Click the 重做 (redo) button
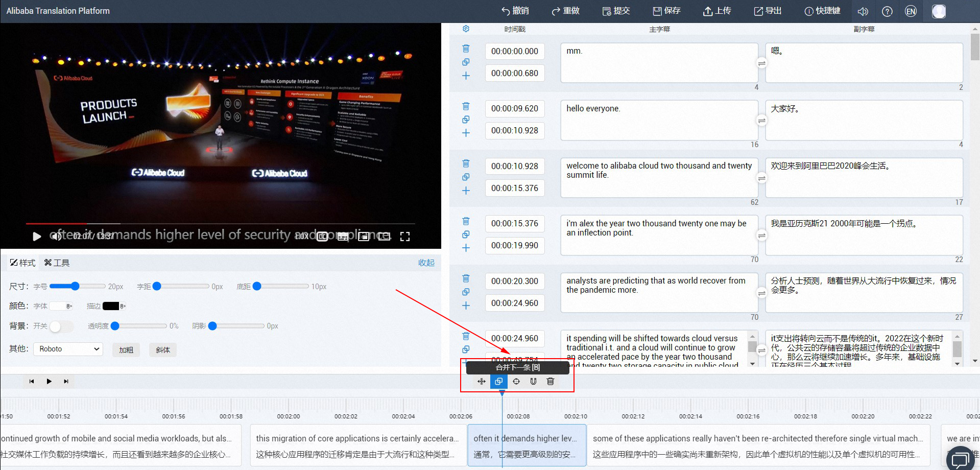 [x=565, y=11]
